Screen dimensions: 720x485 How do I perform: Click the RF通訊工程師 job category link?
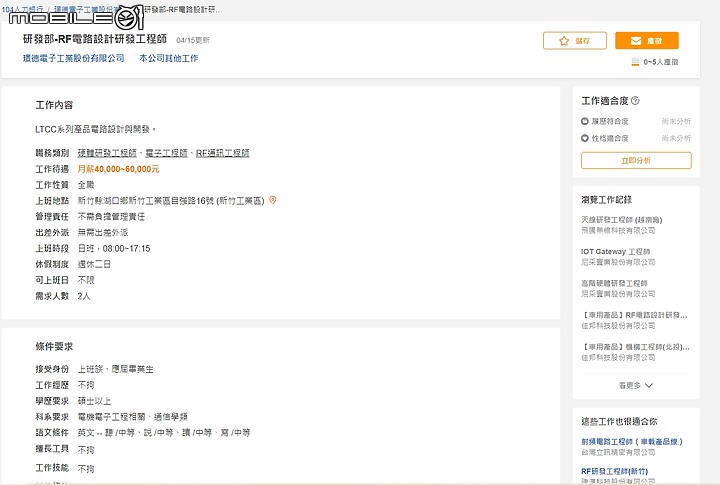[223, 153]
